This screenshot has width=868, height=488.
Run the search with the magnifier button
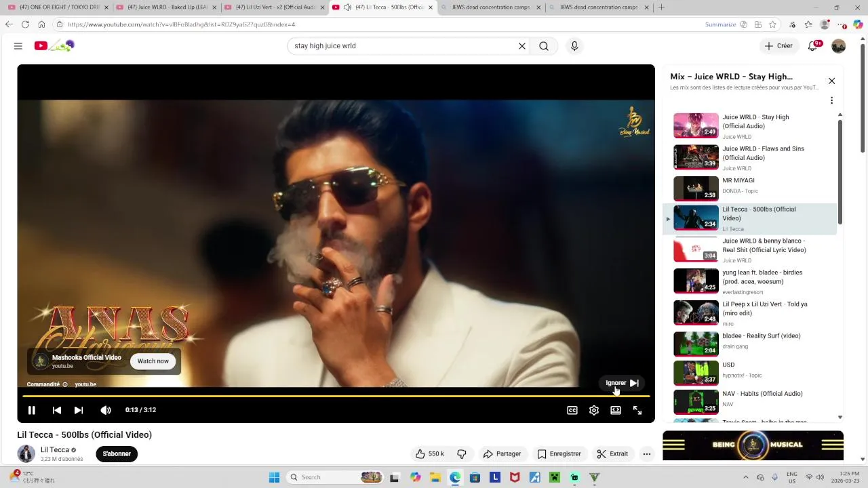(x=544, y=46)
